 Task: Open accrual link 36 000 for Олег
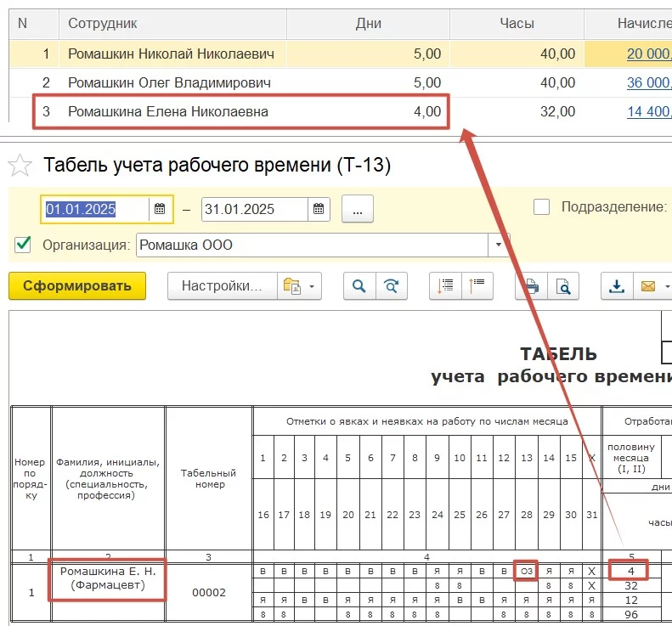pyautogui.click(x=649, y=82)
